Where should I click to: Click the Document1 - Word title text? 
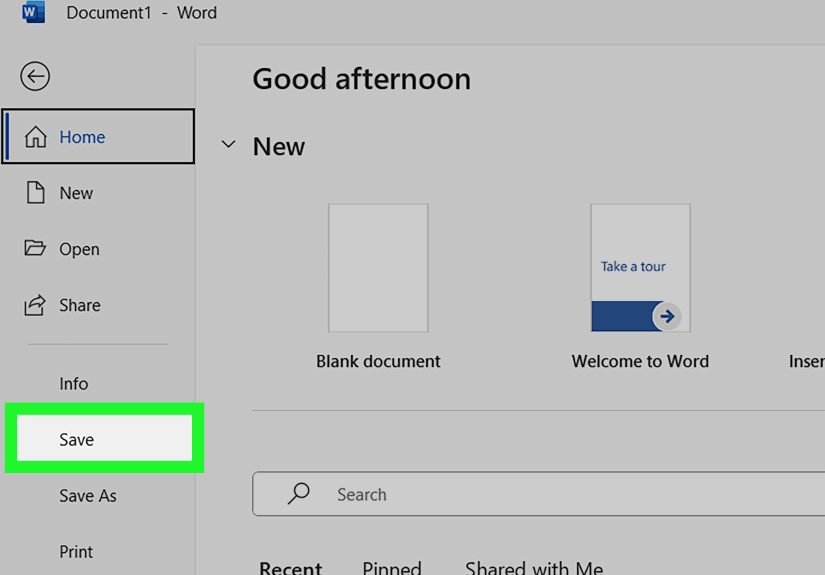[x=142, y=12]
